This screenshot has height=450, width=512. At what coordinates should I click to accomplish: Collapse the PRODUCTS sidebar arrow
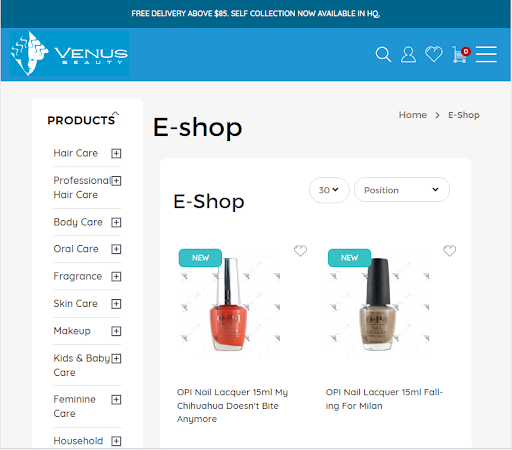115,113
